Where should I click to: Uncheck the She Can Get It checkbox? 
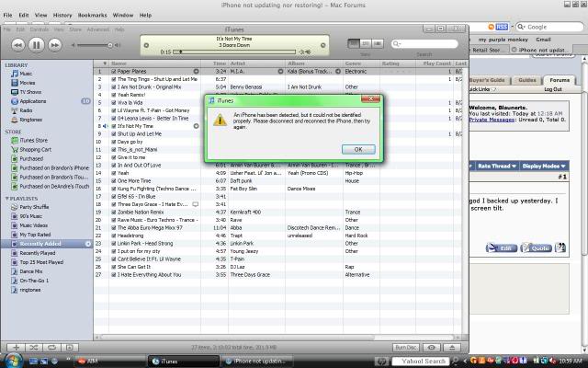click(x=113, y=267)
